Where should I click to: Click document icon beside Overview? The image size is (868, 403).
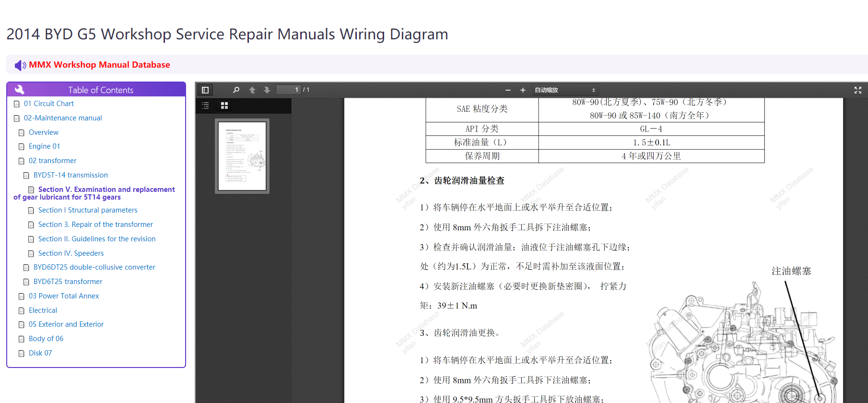point(22,133)
